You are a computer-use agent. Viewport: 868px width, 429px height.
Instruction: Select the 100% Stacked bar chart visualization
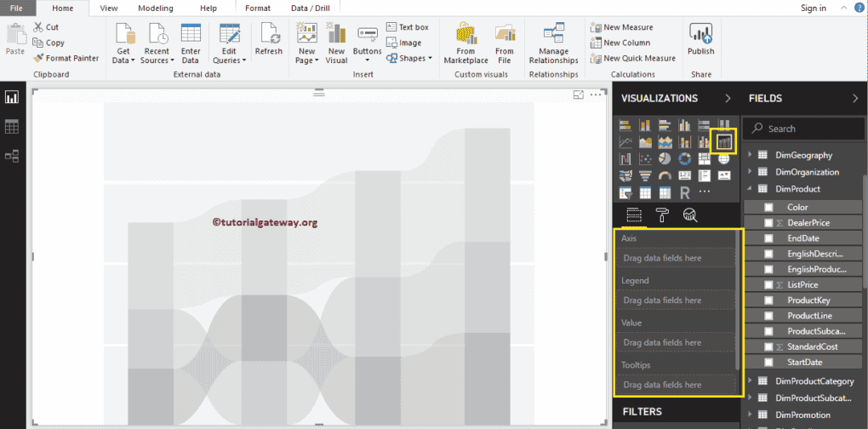(x=704, y=125)
